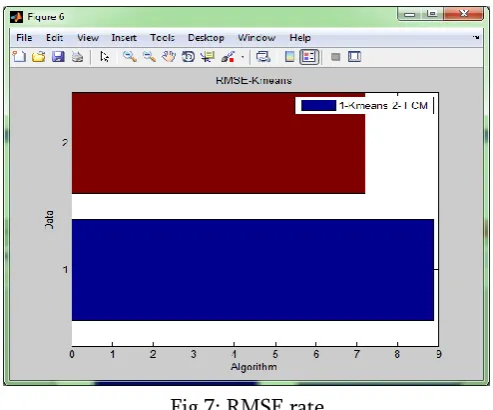Image resolution: width=493 pixels, height=410 pixels.
Task: Enable the Rotate 3D tool
Action: [188, 57]
